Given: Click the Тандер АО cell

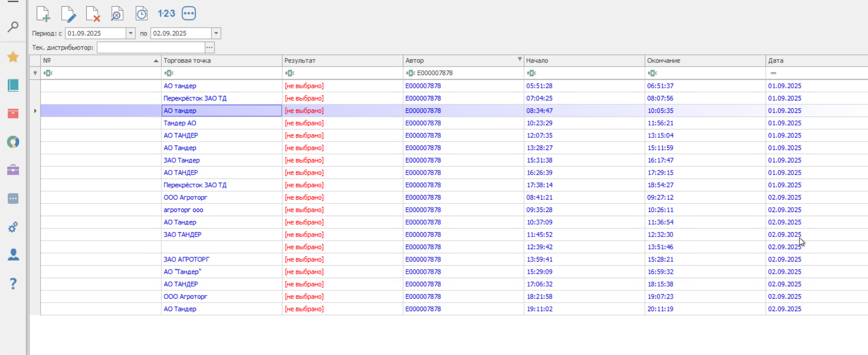Looking at the screenshot, I should tap(222, 123).
